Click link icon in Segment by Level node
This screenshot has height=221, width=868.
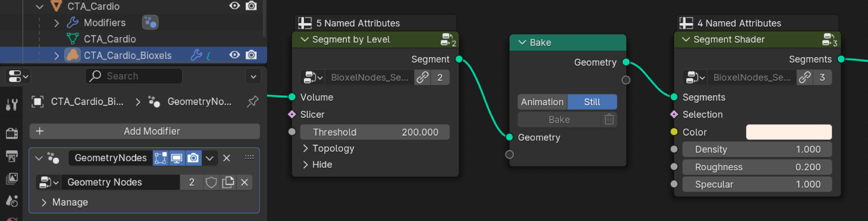[422, 78]
